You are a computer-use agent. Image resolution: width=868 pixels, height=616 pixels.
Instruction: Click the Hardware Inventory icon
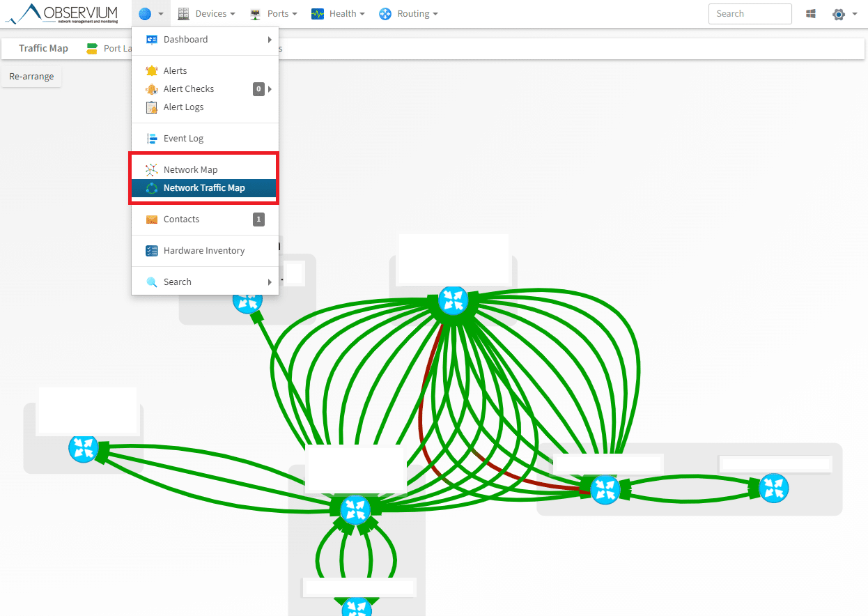pos(151,251)
